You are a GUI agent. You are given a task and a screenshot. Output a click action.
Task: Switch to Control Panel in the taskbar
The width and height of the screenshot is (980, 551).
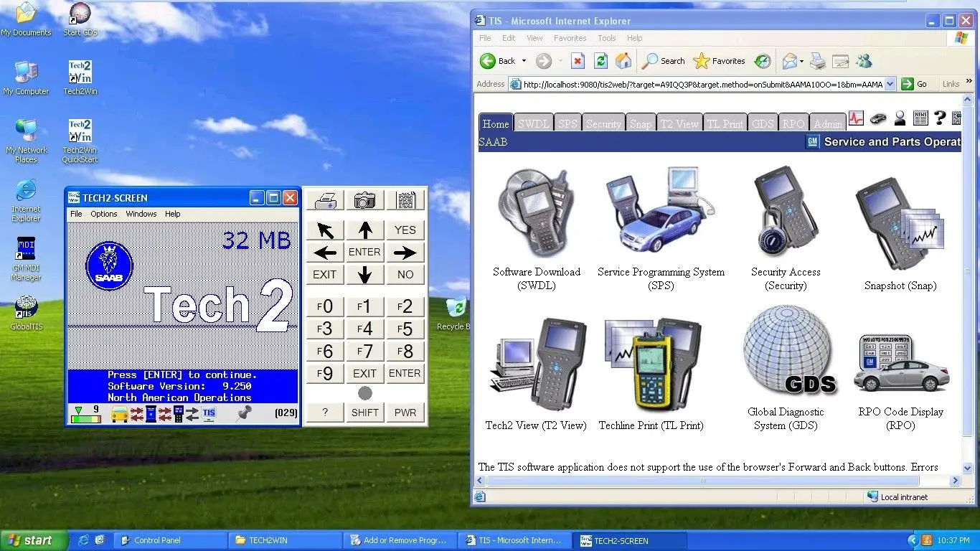pos(170,540)
